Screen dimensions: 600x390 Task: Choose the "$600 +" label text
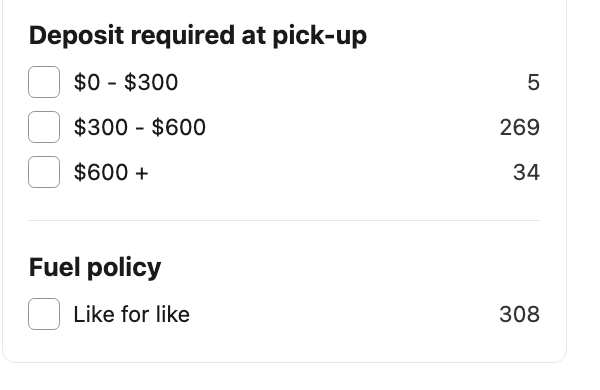coord(111,172)
